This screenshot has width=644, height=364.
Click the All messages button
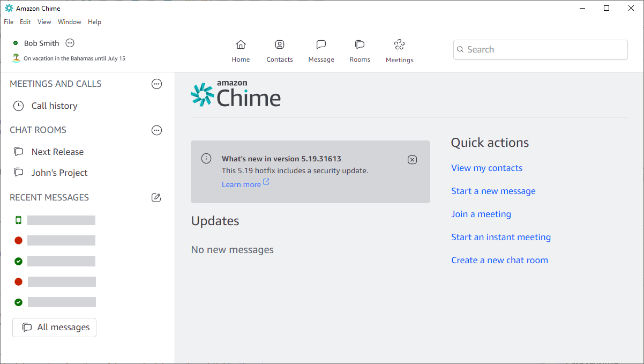[54, 328]
